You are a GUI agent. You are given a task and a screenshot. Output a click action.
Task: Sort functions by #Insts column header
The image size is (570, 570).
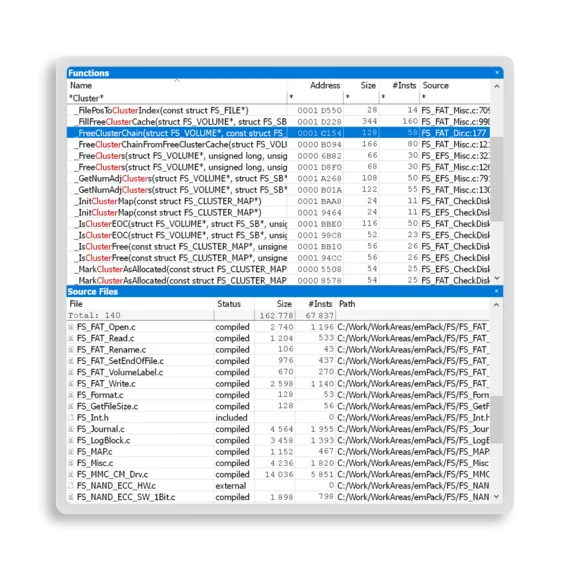399,85
